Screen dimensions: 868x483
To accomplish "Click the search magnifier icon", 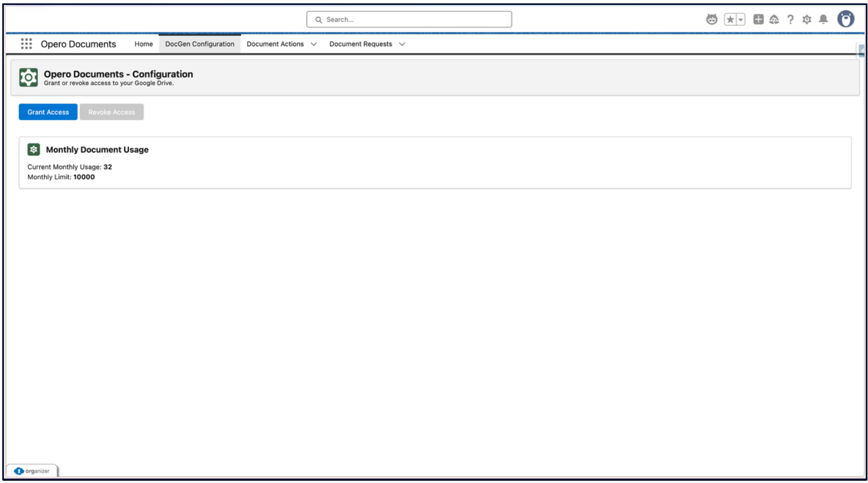I will 319,19.
